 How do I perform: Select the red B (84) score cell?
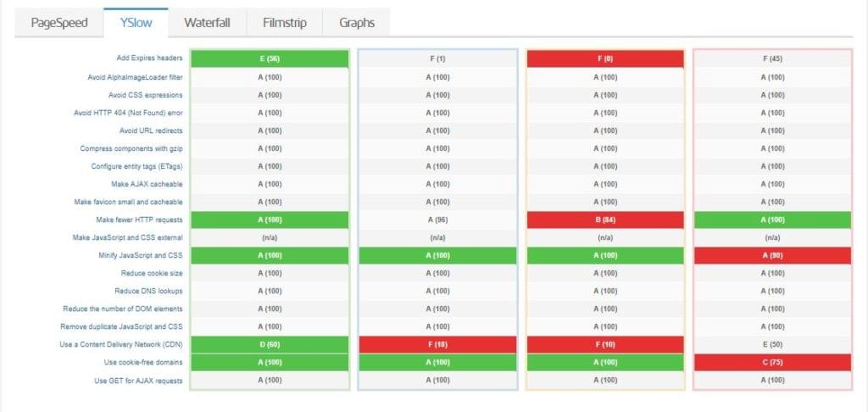[605, 220]
